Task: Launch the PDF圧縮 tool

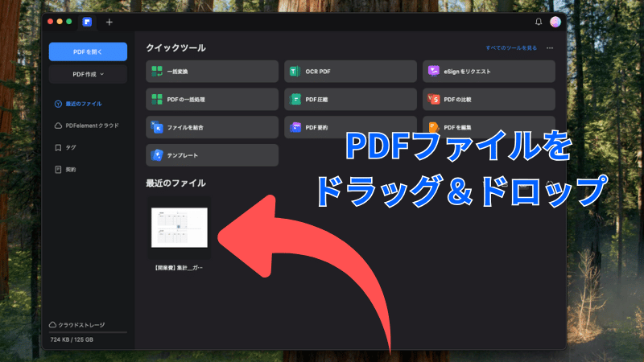Action: [350, 99]
